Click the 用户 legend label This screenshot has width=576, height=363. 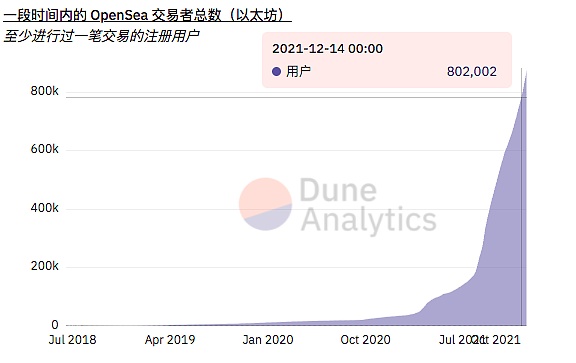(298, 71)
